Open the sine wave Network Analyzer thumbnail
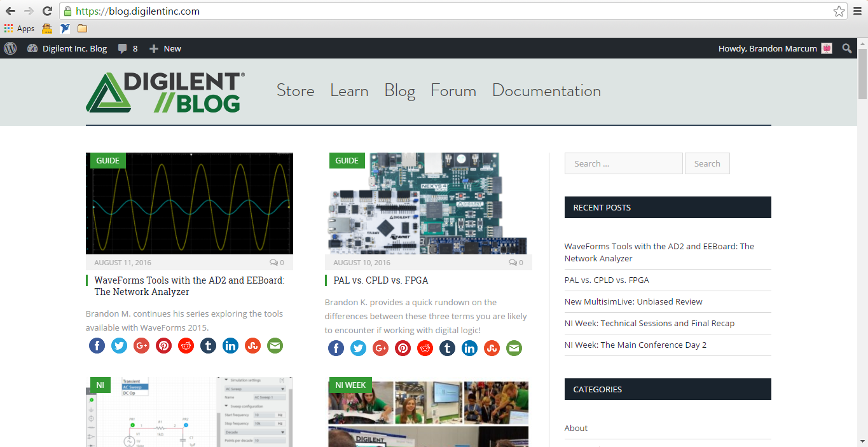The height and width of the screenshot is (447, 868). (x=189, y=203)
